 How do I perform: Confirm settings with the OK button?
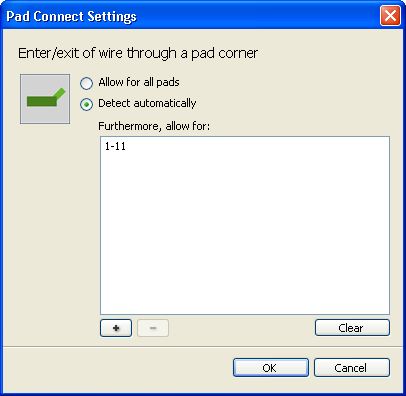click(x=271, y=368)
